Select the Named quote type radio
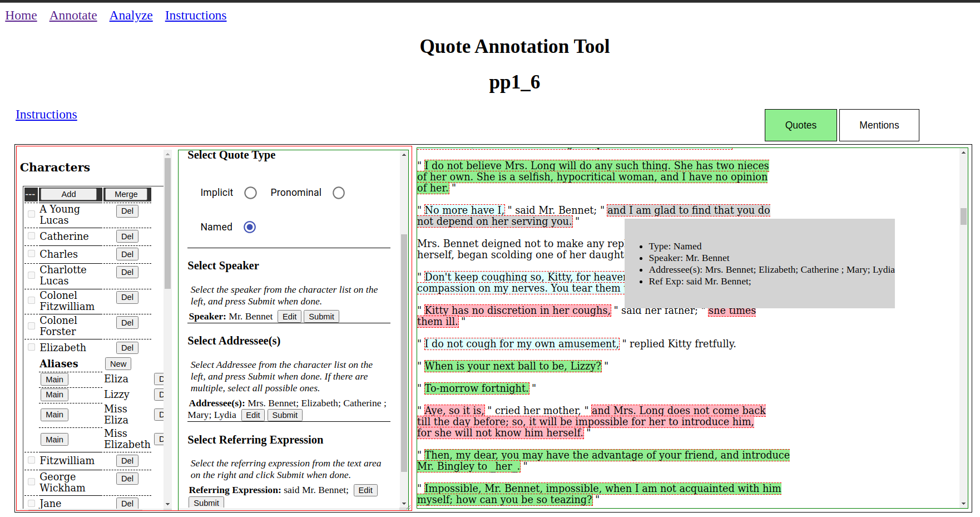This screenshot has height=517, width=980. (x=250, y=227)
